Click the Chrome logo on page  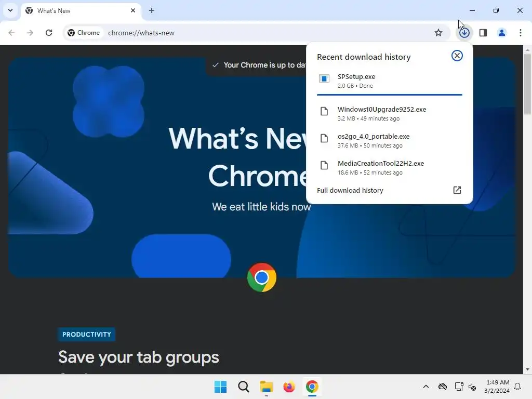pyautogui.click(x=262, y=277)
